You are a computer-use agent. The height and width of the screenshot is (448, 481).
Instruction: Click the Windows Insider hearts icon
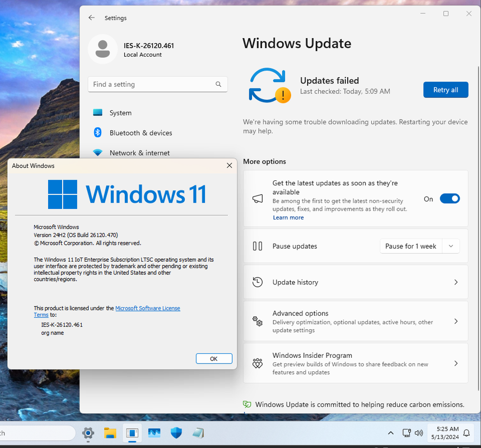(x=258, y=363)
